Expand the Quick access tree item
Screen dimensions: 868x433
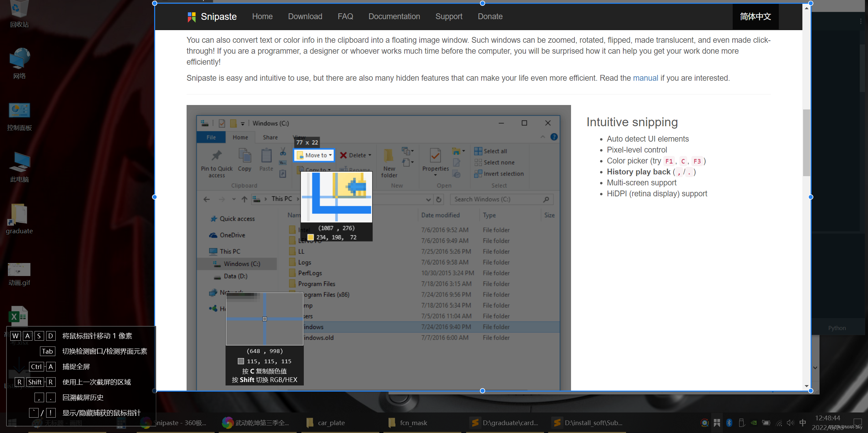(205, 218)
